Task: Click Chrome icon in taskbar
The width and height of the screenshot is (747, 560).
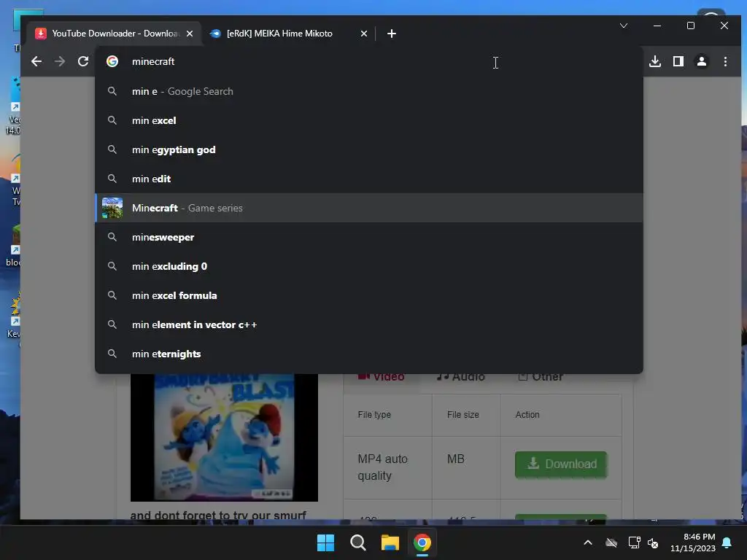Action: [422, 542]
